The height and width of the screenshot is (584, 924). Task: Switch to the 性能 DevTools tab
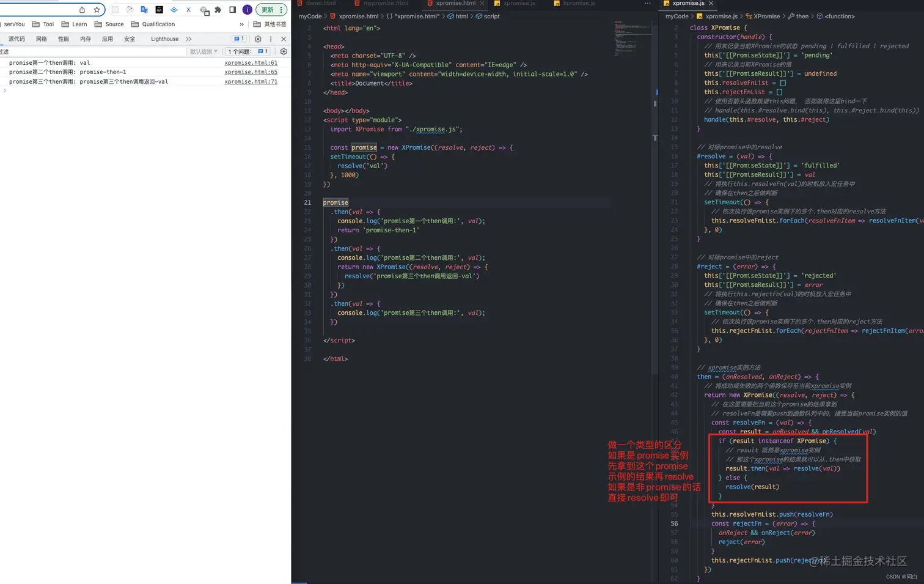tap(64, 39)
